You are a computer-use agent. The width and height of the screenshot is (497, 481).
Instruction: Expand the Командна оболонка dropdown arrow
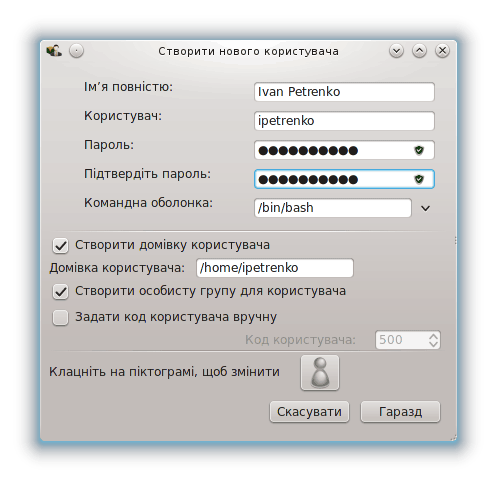[425, 208]
